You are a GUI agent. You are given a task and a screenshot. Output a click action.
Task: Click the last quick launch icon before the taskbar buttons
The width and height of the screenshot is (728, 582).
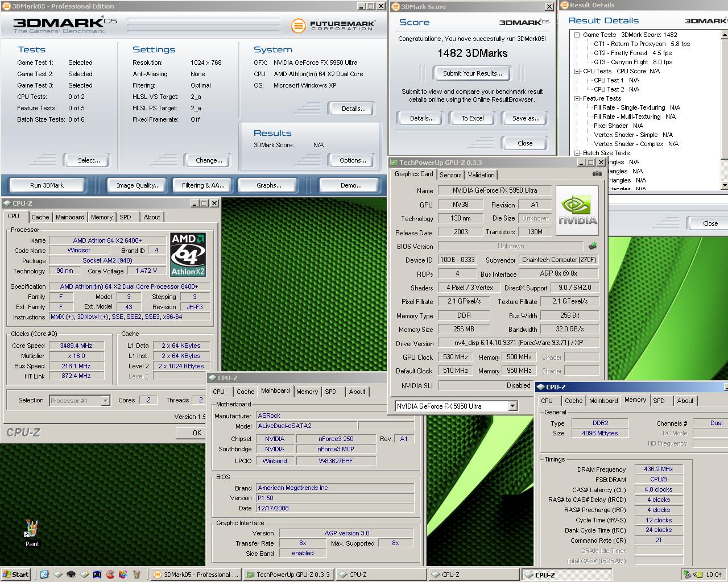tap(136, 575)
